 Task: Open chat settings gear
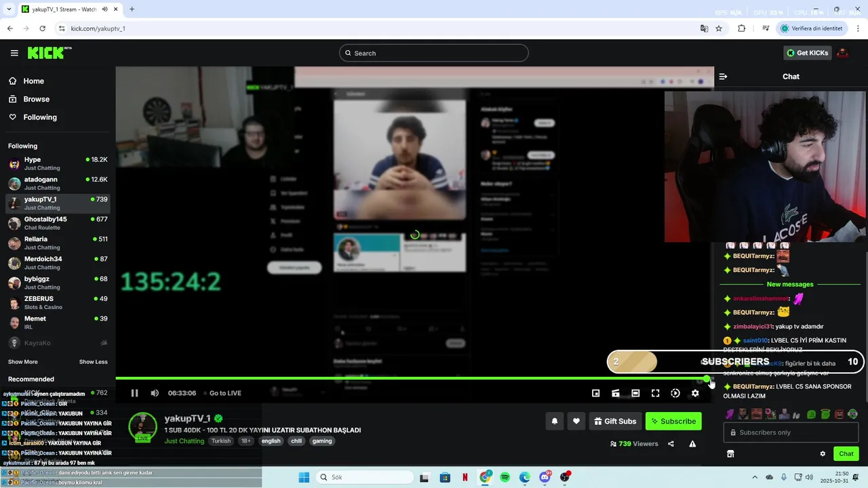tap(823, 454)
